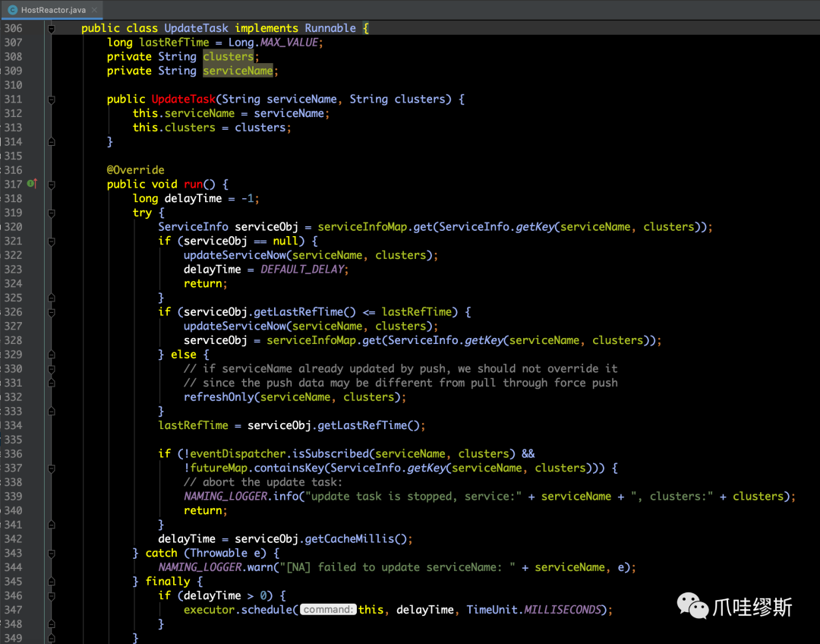Click the red 'run' method name

193,184
